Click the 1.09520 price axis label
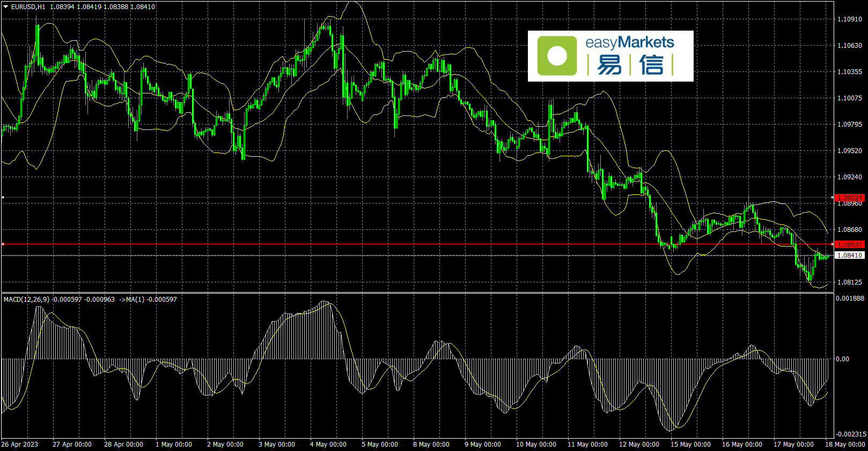 click(x=850, y=151)
